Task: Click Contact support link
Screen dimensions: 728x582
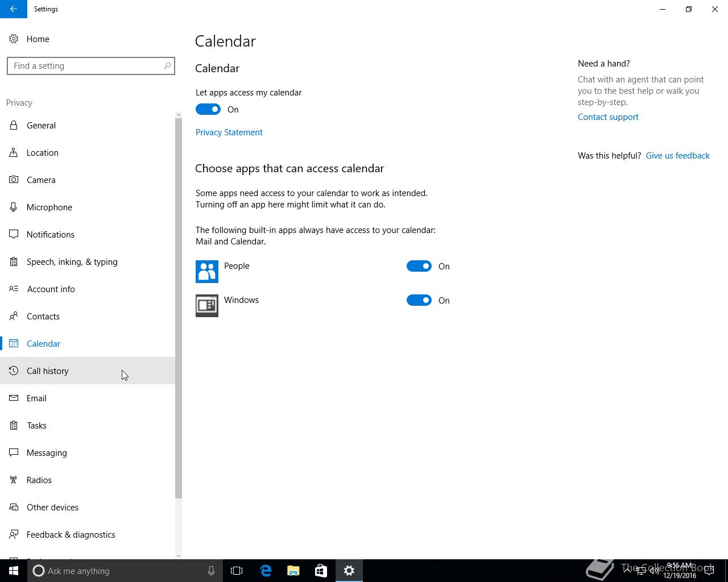Action: [608, 117]
